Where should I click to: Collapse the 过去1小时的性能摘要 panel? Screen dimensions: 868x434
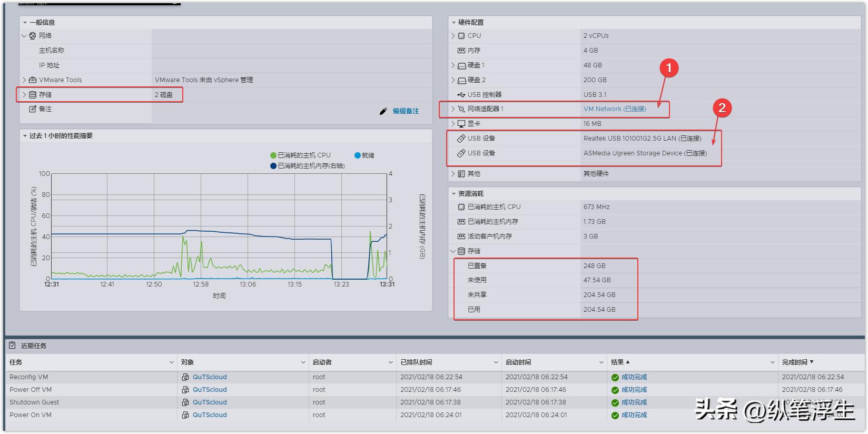click(x=25, y=136)
